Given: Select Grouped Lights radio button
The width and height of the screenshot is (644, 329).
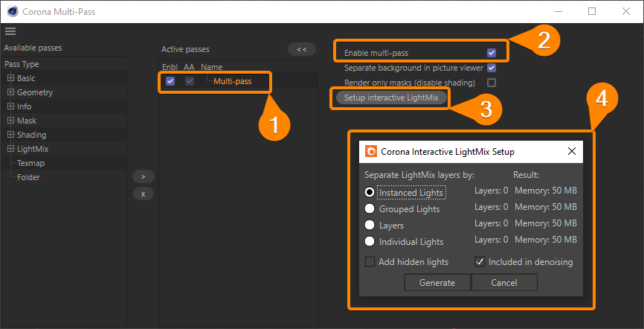Looking at the screenshot, I should [370, 208].
